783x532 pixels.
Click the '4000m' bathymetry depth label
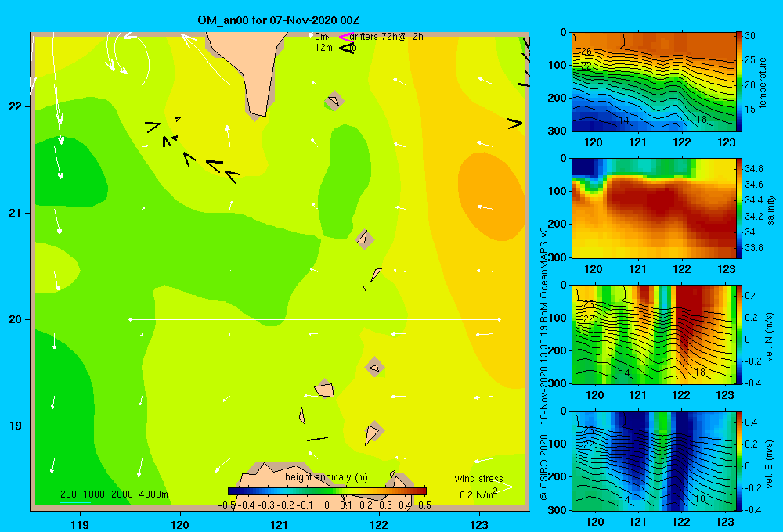(x=153, y=494)
